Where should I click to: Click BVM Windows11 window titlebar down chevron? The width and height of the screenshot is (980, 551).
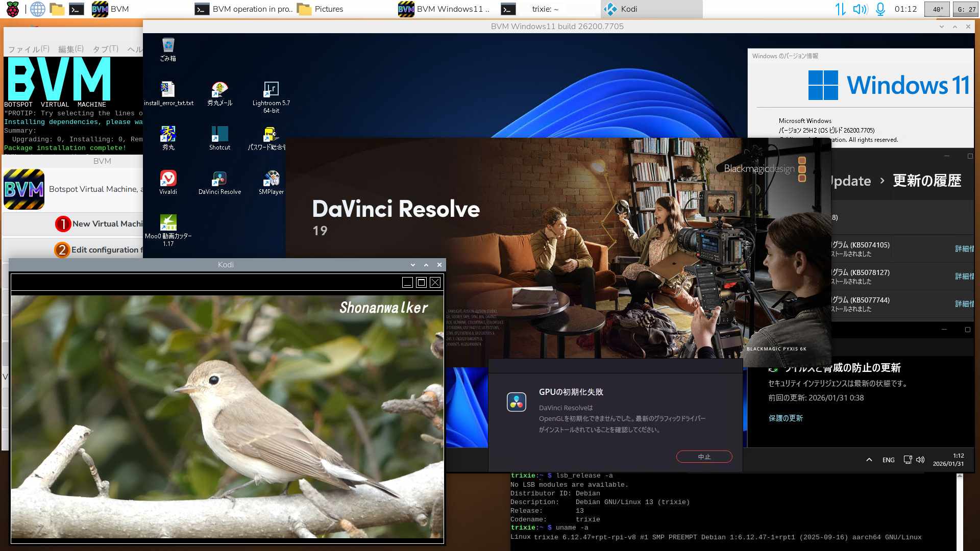tap(942, 27)
